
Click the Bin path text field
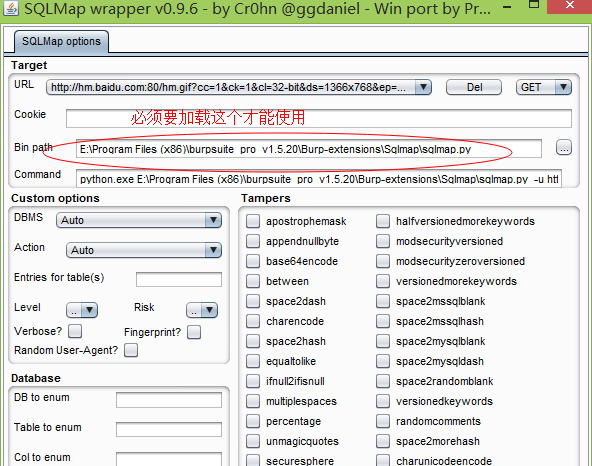pos(309,148)
